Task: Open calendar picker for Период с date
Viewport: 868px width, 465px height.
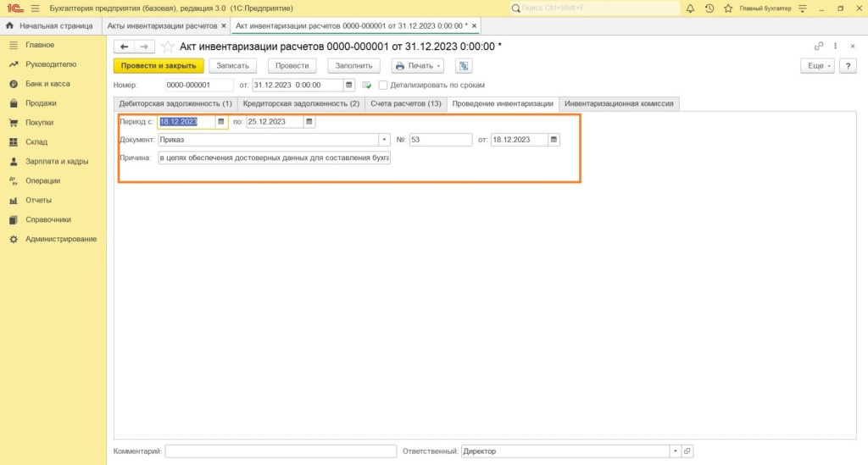Action: (221, 121)
